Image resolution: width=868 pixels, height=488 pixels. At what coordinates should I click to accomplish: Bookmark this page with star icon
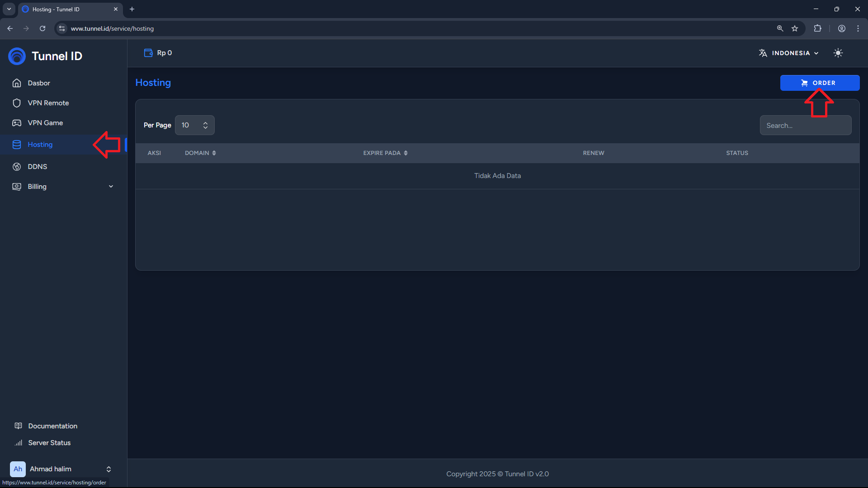pyautogui.click(x=795, y=28)
